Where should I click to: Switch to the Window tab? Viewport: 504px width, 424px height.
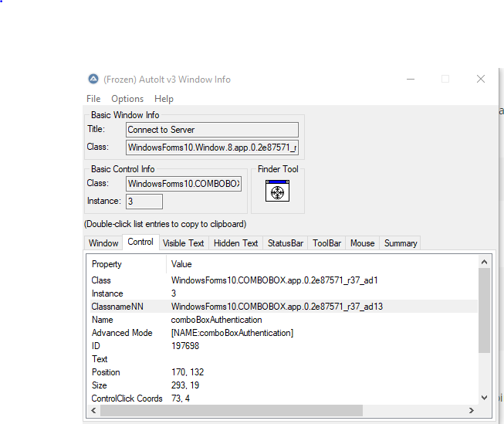[103, 243]
